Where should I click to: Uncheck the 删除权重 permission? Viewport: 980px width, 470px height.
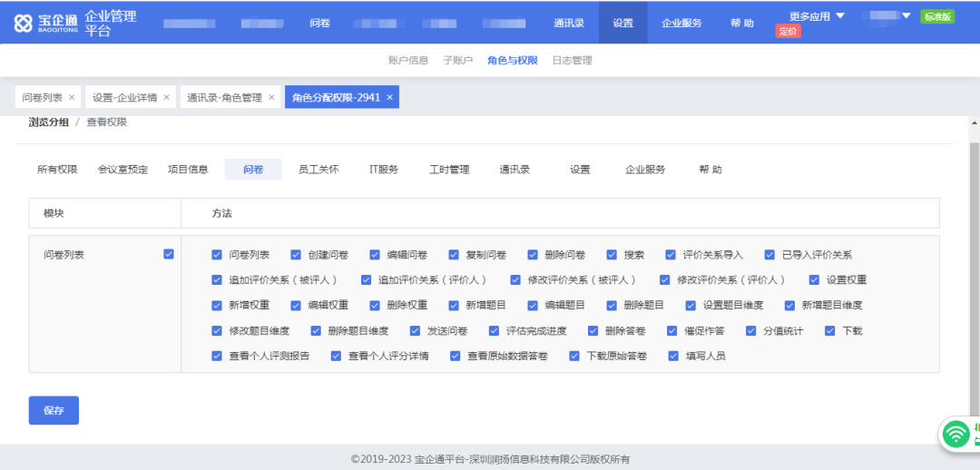tap(375, 305)
